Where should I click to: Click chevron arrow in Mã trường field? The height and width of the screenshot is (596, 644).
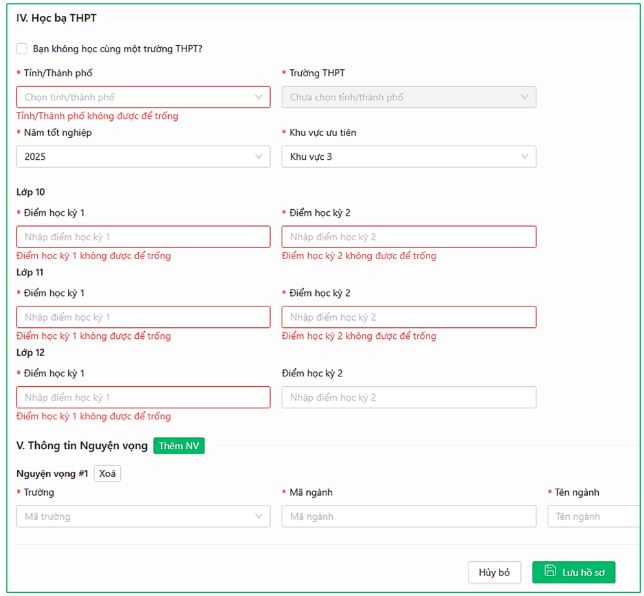pyautogui.click(x=259, y=517)
